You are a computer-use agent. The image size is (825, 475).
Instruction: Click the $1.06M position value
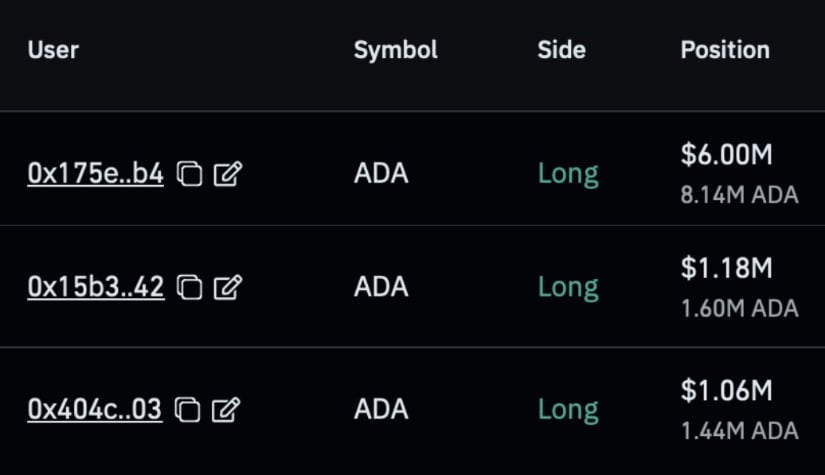(727, 390)
